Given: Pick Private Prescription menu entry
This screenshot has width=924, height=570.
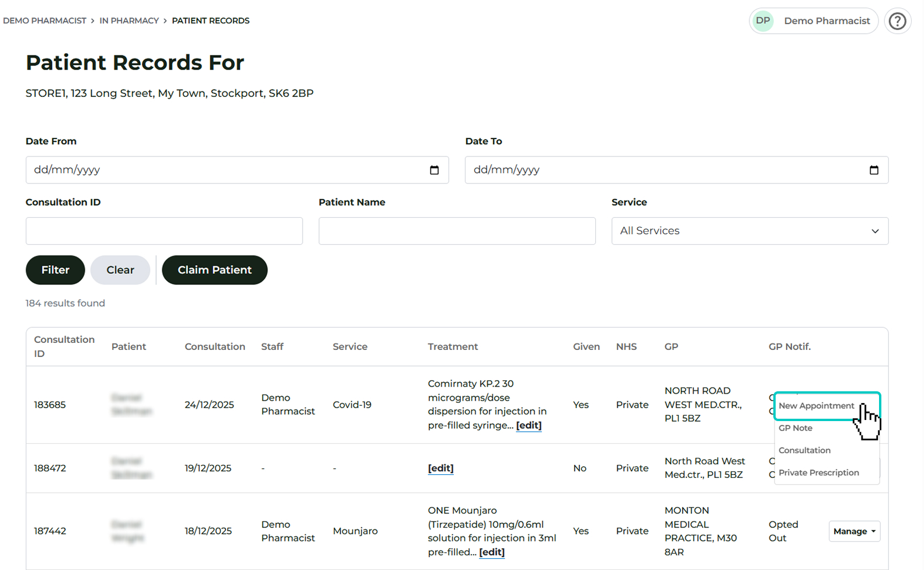Looking at the screenshot, I should point(818,472).
